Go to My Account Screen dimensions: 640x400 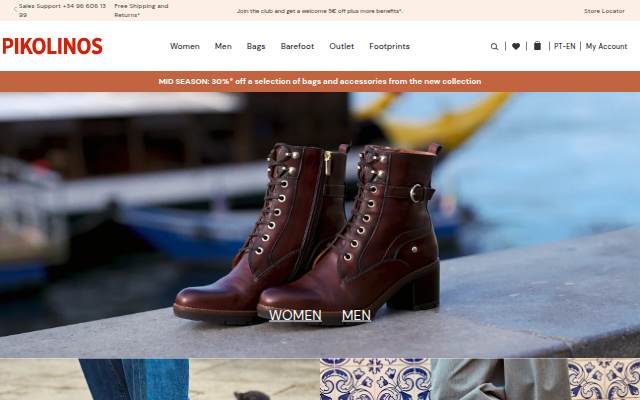pos(607,47)
